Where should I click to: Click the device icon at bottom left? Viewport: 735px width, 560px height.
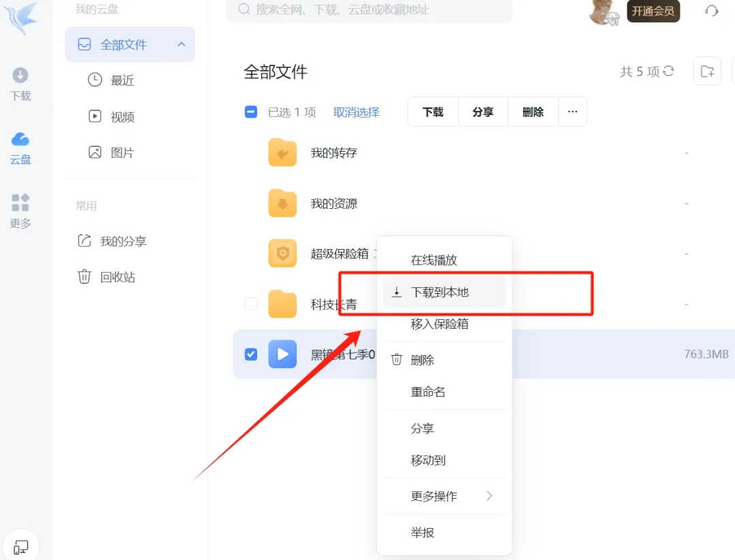(x=21, y=547)
